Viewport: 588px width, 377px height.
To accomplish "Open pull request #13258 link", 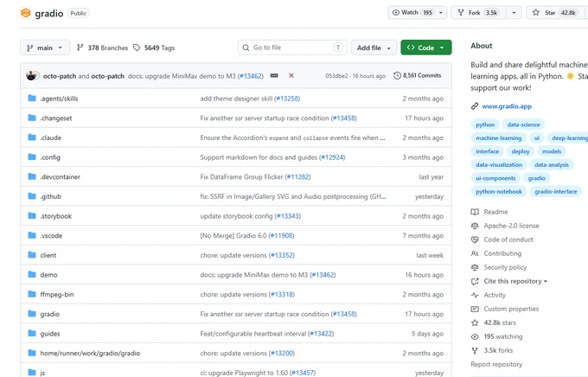I will 287,99.
